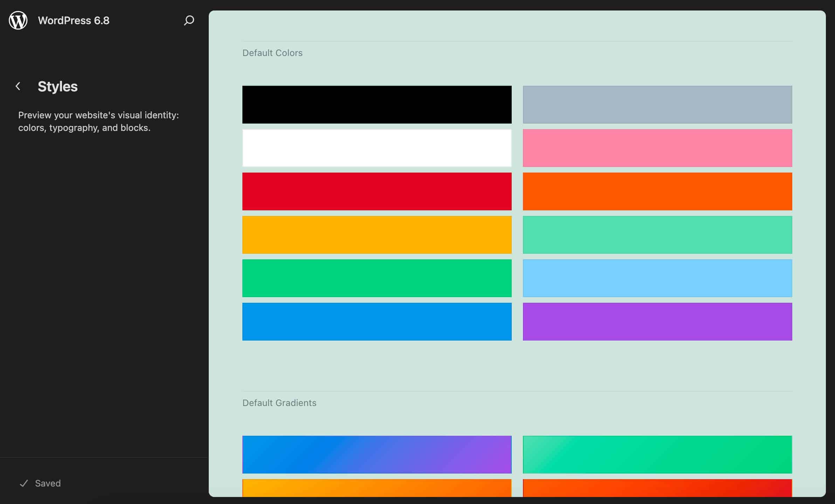
Task: Select the pale sky blue swatch
Action: coord(657,278)
